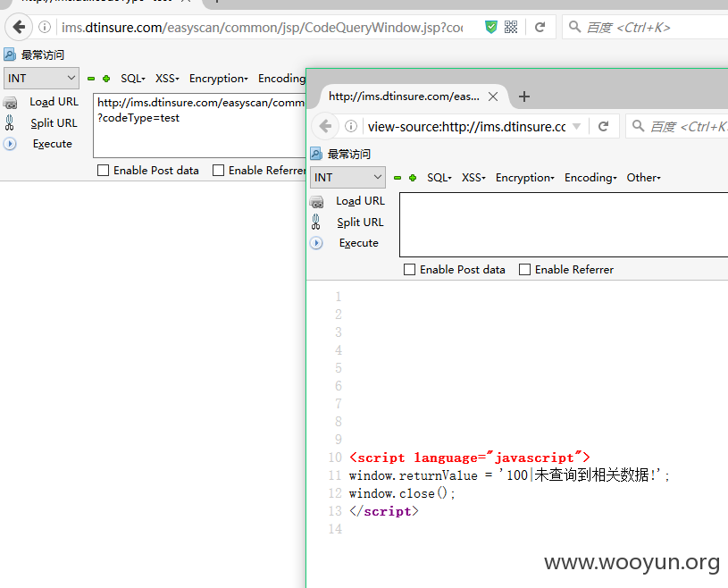Click back arrow in front view-source window
This screenshot has height=588, width=728.
click(x=325, y=126)
